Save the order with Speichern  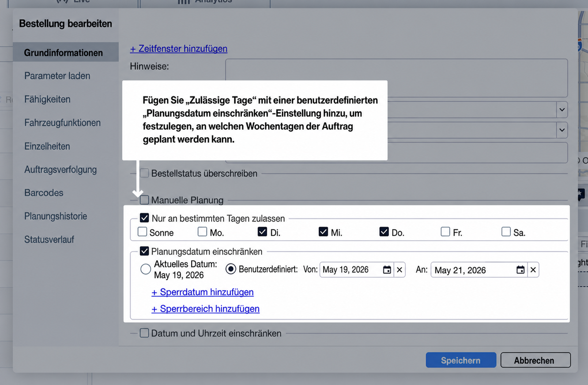click(x=461, y=360)
